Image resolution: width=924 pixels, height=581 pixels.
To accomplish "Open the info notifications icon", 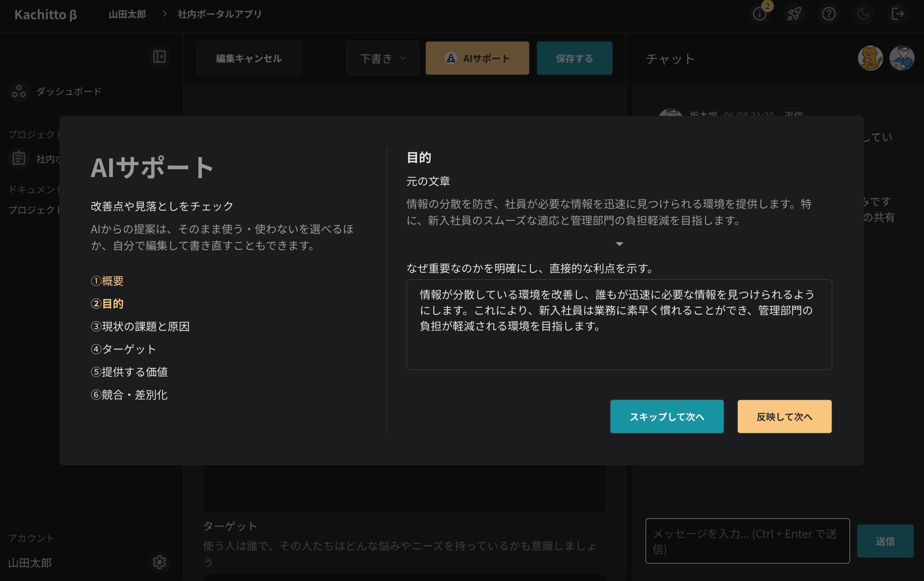I will pos(760,14).
